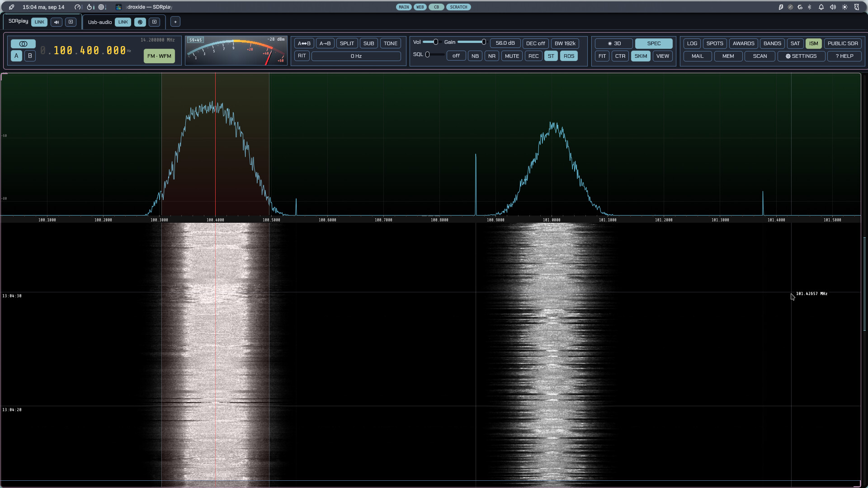Open the BW 192k bandwidth selector
Screen dimensions: 868x488
[565, 43]
